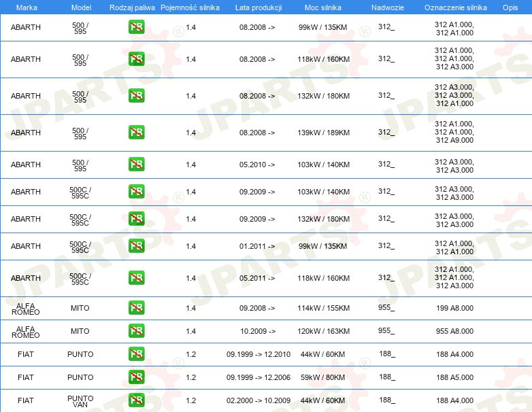Select the 120kW / 163KM power cell
532x412 pixels.
324,331
